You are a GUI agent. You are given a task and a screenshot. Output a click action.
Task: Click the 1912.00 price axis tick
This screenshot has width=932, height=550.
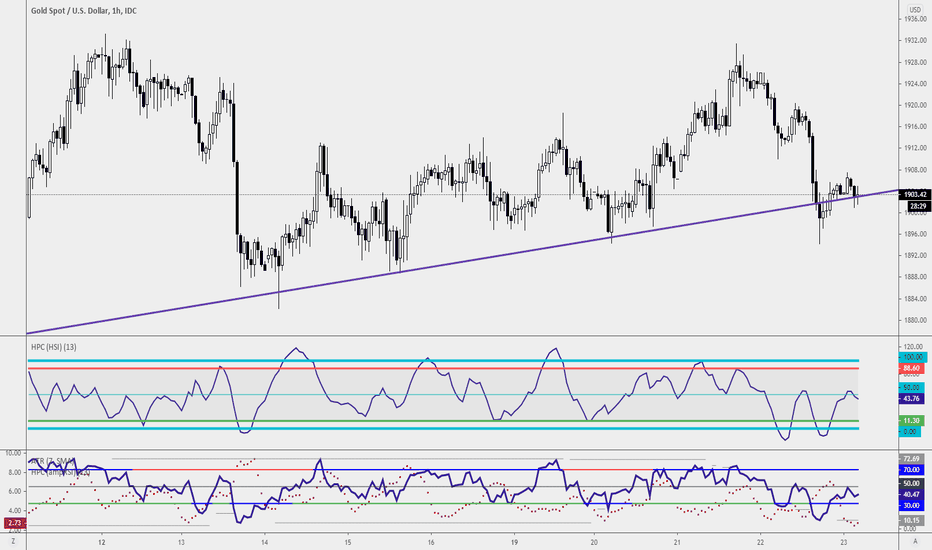[x=916, y=148]
